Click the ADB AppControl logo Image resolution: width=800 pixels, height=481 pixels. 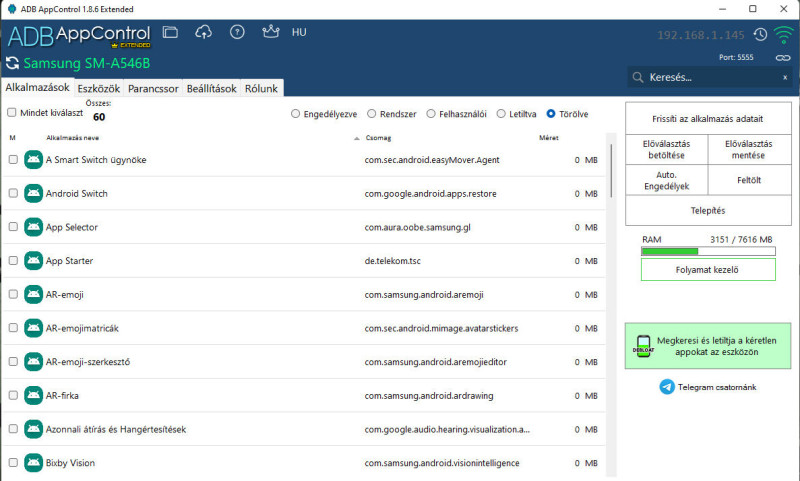[79, 35]
